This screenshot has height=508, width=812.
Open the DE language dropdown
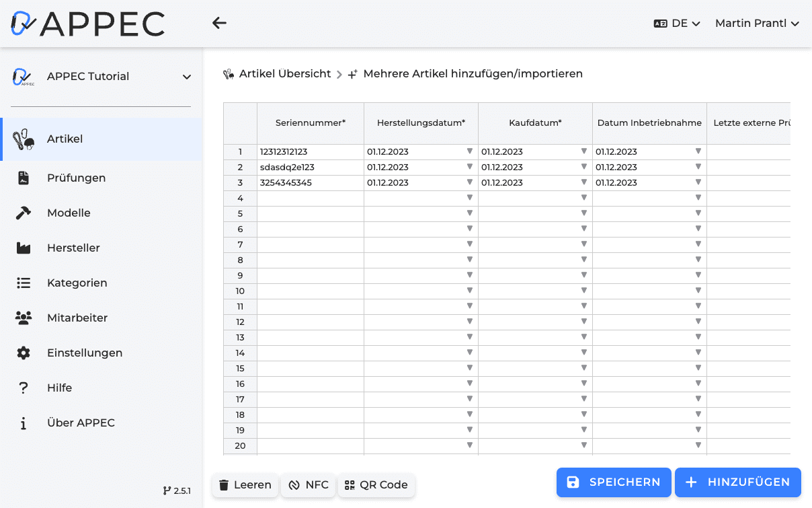[x=678, y=24]
